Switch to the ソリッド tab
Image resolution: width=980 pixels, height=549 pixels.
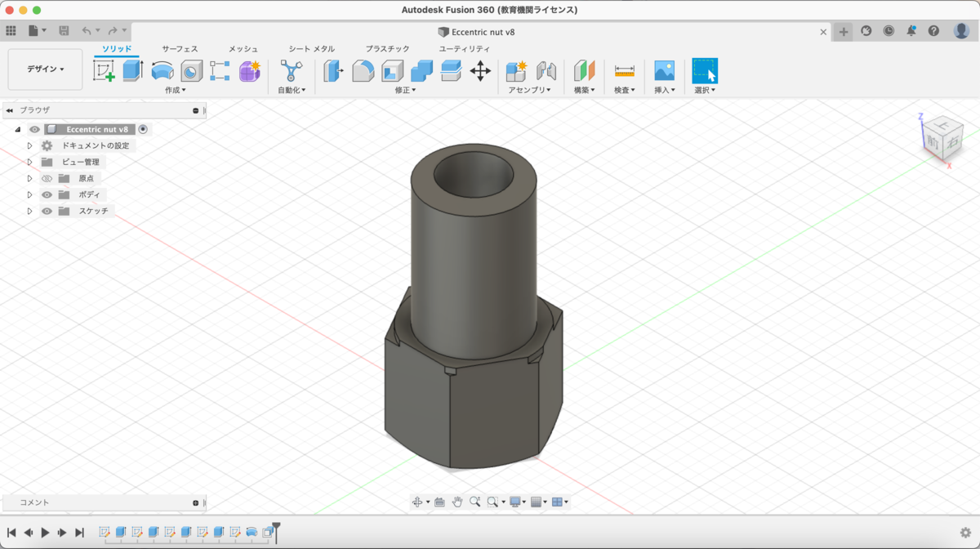pos(117,49)
